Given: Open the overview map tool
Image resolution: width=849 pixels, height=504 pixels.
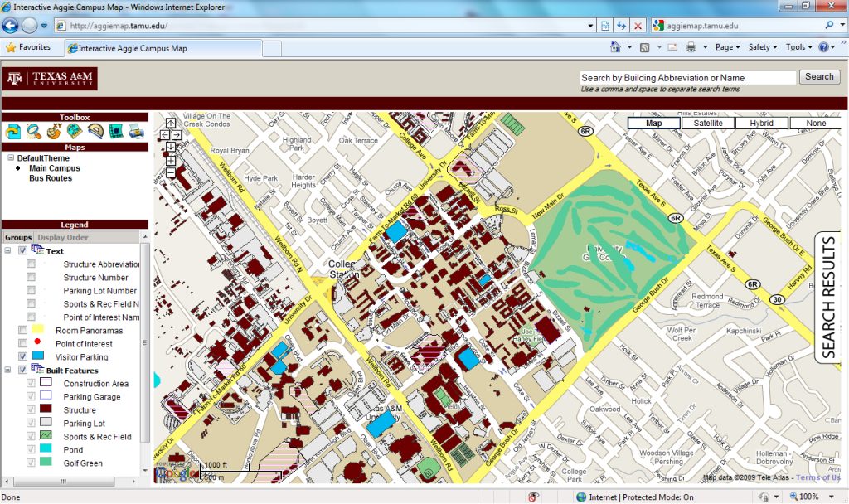Looking at the screenshot, I should pos(116,131).
